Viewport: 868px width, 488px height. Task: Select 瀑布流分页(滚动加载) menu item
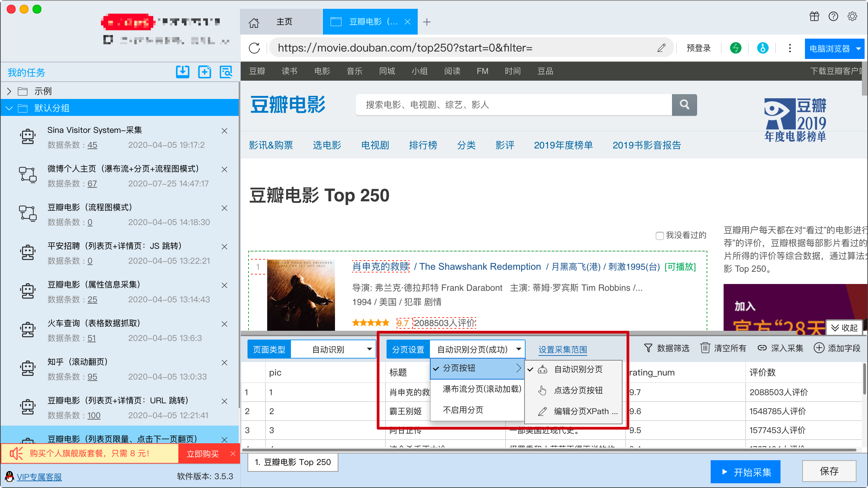click(481, 389)
